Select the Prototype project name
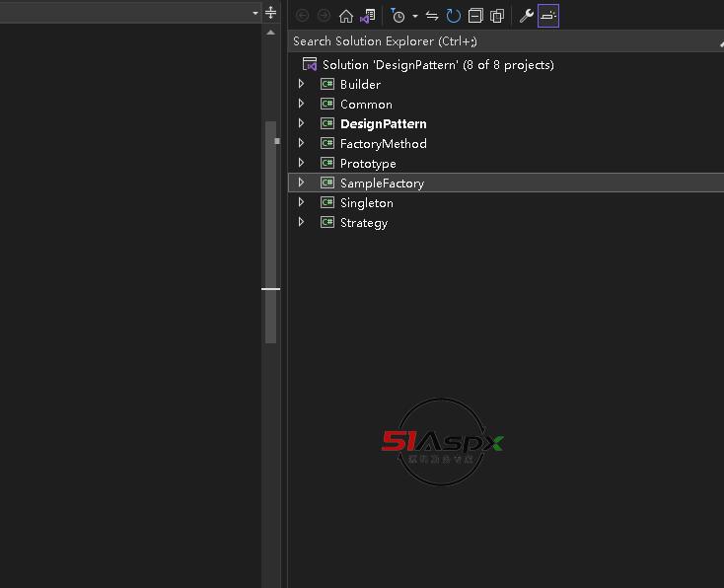The image size is (724, 588). click(368, 164)
